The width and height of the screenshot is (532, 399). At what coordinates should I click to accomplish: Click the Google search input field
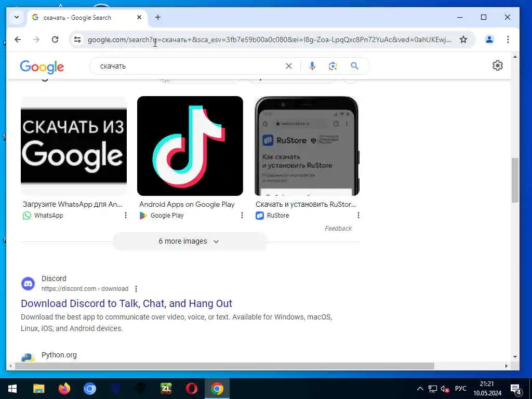click(x=190, y=66)
